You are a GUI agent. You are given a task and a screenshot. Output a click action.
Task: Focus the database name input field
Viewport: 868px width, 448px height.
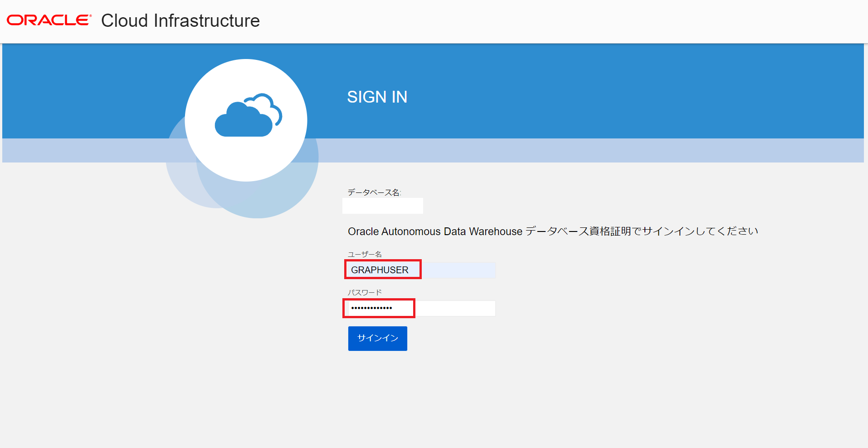[x=382, y=206]
